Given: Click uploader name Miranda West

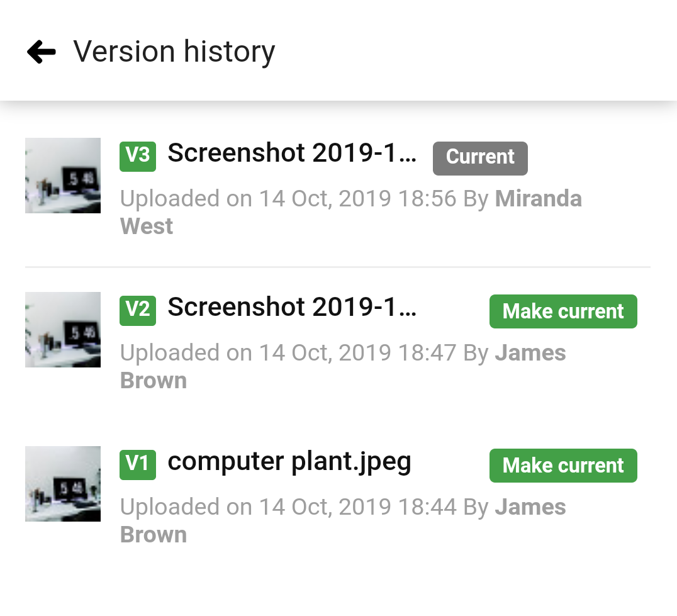Looking at the screenshot, I should 538,198.
